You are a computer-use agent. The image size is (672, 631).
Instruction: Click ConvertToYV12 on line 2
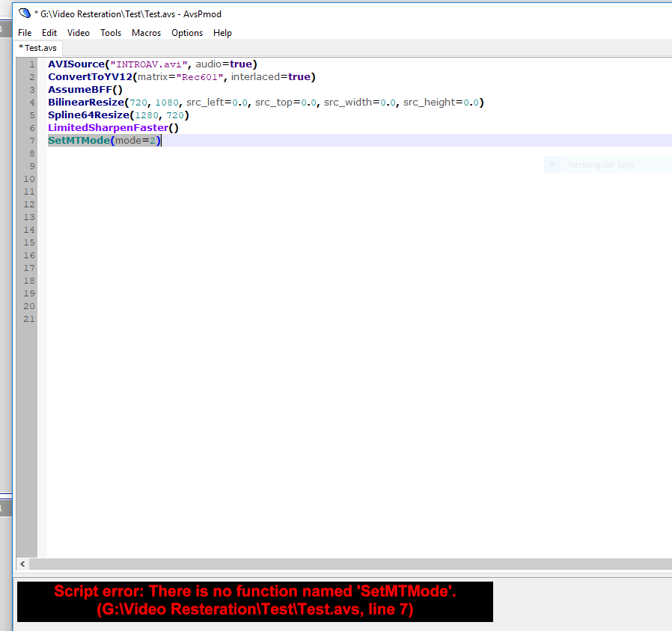tap(91, 77)
